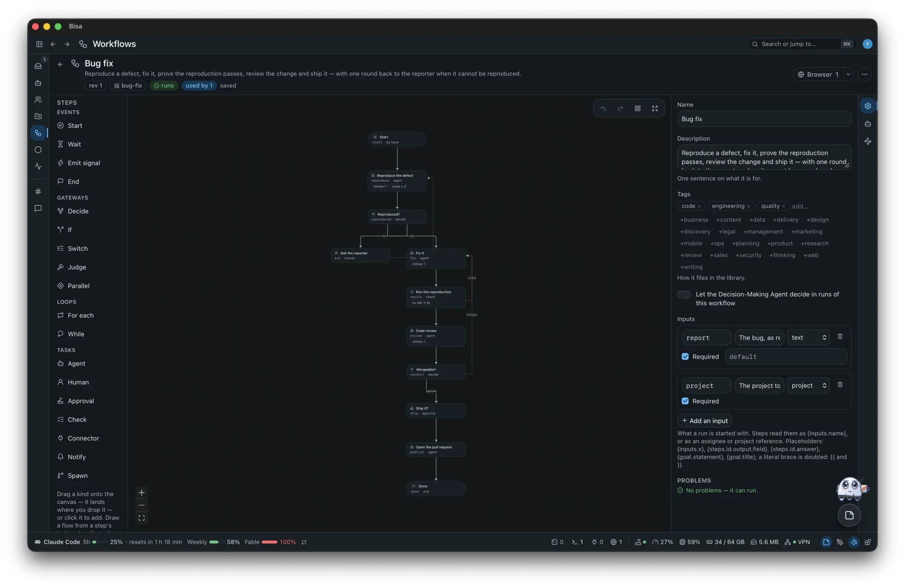This screenshot has width=905, height=588.
Task: Click the Fable usage progress bar
Action: [270, 542]
